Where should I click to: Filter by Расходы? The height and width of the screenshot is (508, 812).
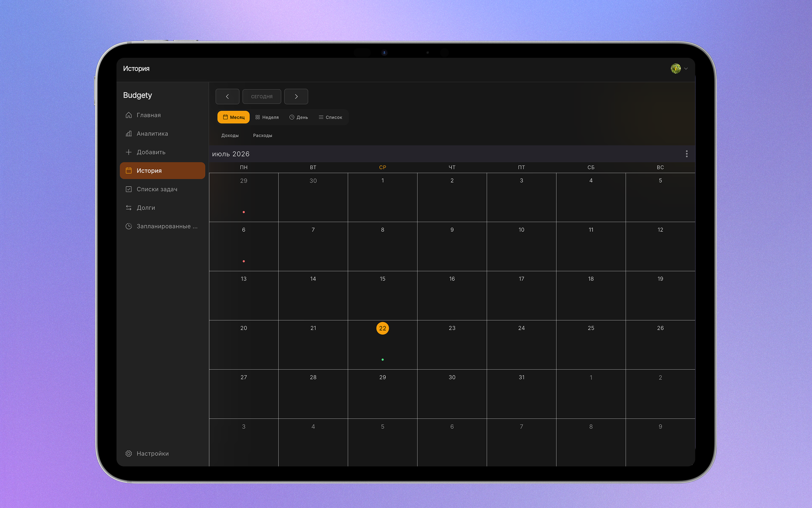pyautogui.click(x=262, y=135)
